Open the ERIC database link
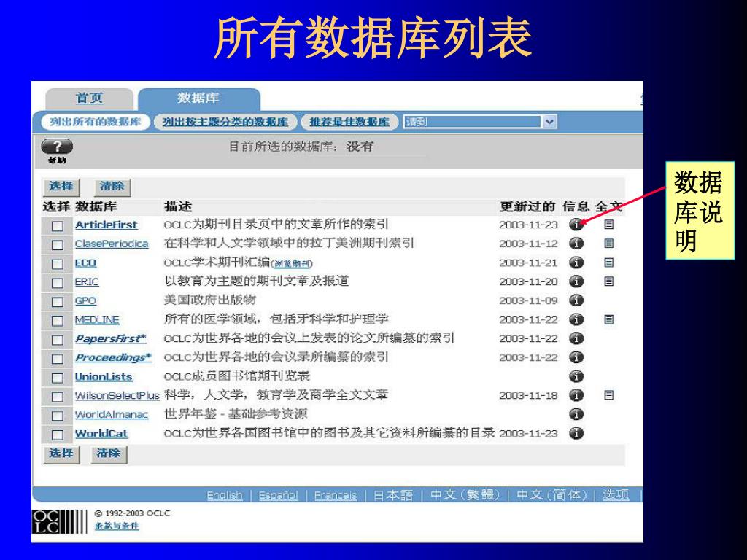The height and width of the screenshot is (560, 747). [87, 282]
